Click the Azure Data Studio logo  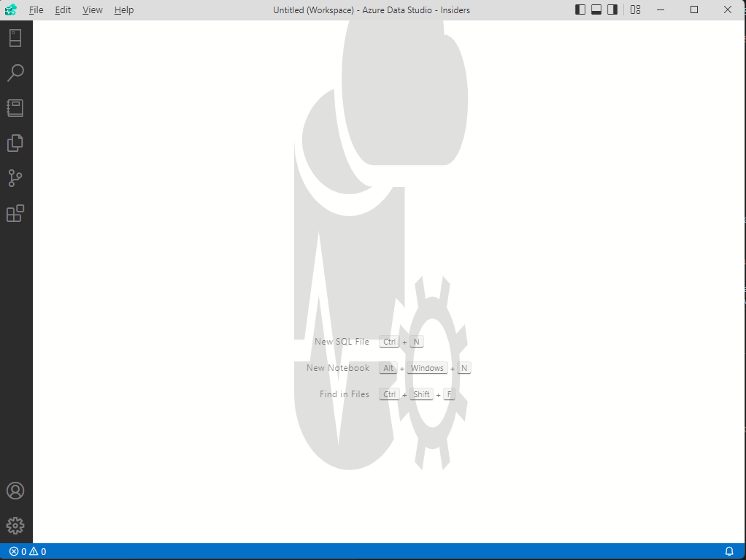tap(9, 9)
